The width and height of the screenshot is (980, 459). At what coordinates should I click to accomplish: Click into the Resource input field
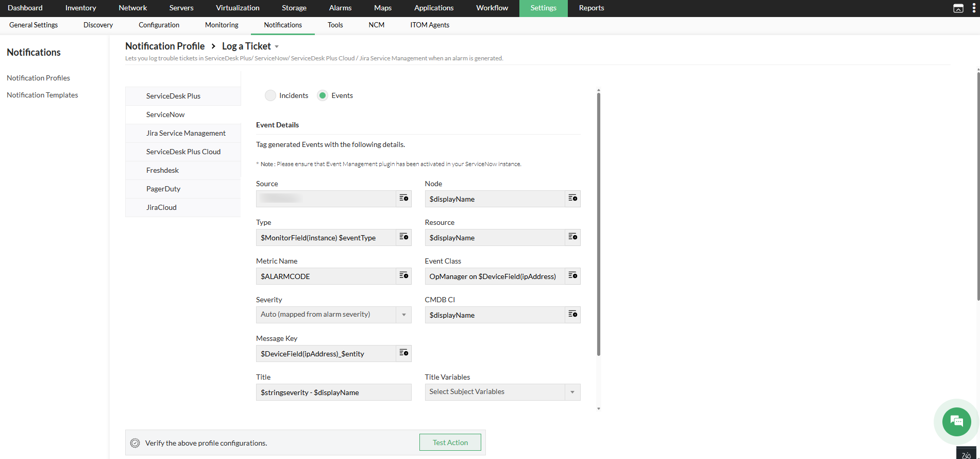[x=495, y=237]
